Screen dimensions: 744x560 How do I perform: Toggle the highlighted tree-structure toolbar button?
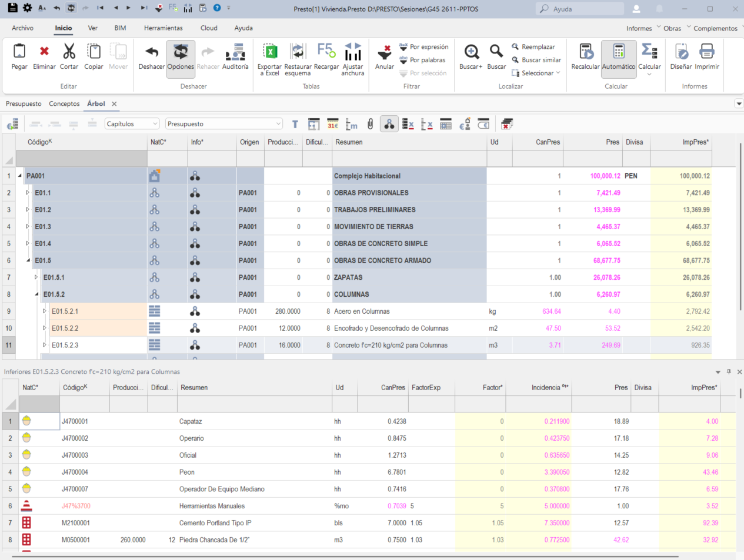pyautogui.click(x=389, y=124)
